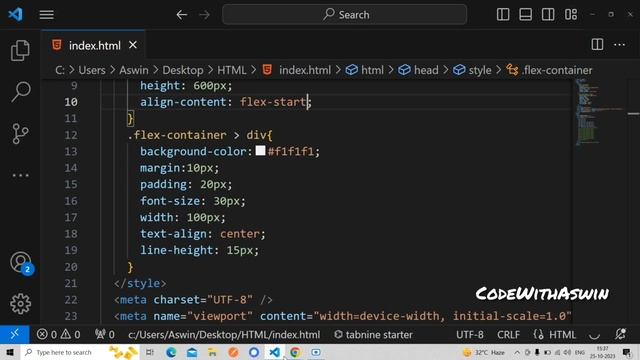Click the 'meta charset' line

193,300
